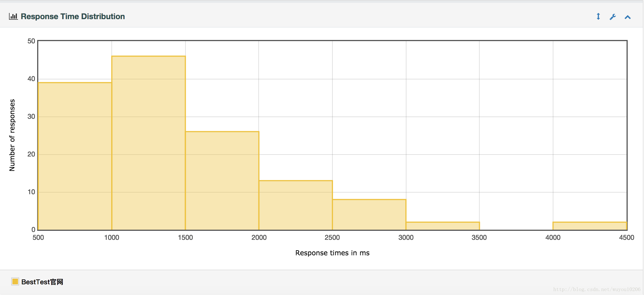Click the x-axis tick '4000'

point(553,238)
